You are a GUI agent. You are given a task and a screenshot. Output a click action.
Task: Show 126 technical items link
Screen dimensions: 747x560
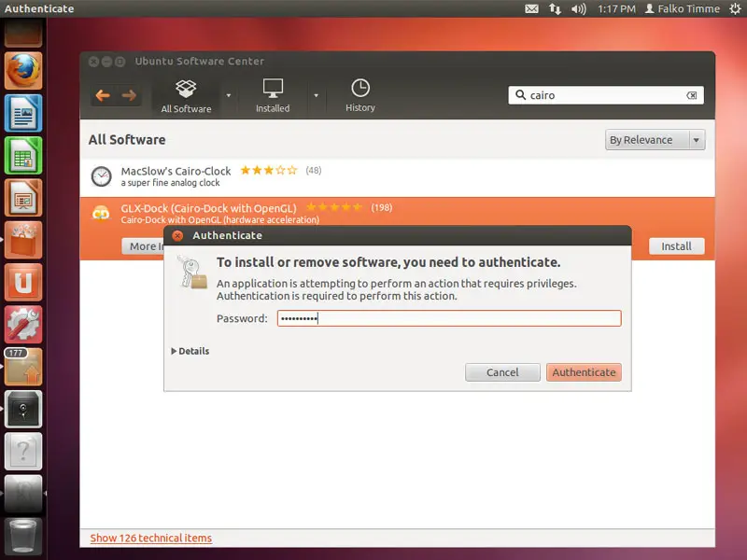point(151,539)
